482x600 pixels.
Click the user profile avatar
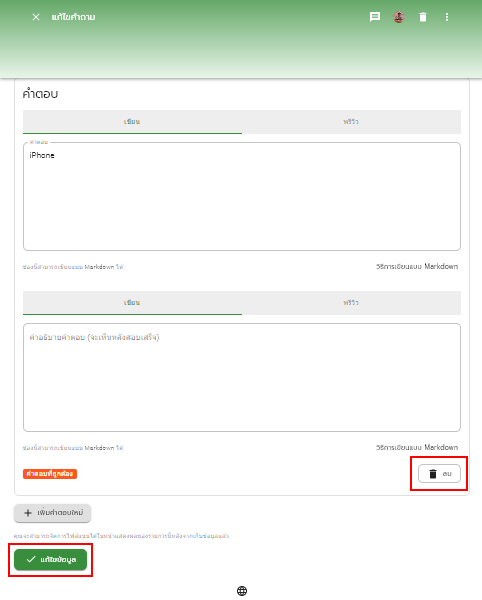coord(399,17)
